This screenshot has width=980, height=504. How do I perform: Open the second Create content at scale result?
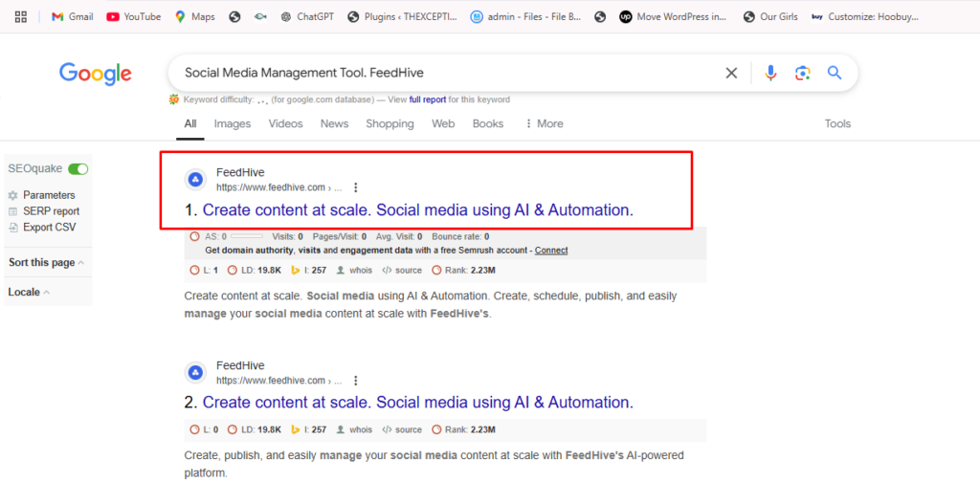click(x=418, y=403)
